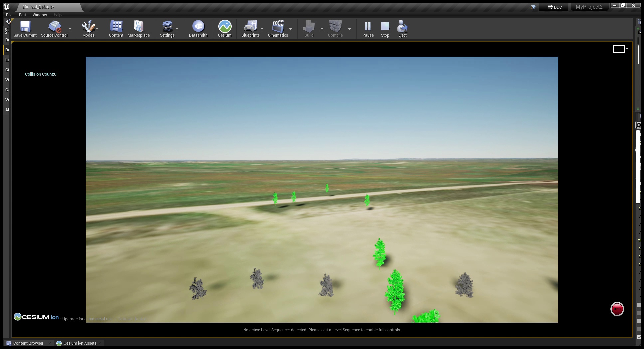
Task: Open the Window menu
Action: click(x=40, y=15)
